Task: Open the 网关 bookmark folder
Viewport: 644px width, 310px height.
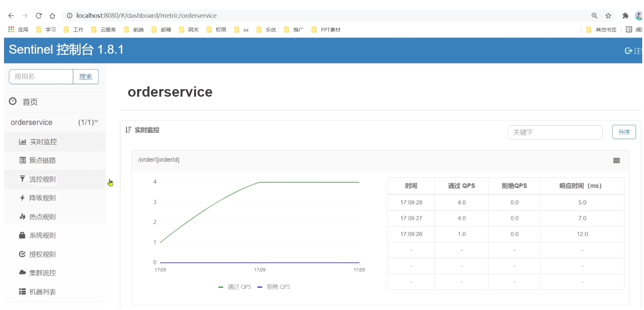Action: coord(189,30)
